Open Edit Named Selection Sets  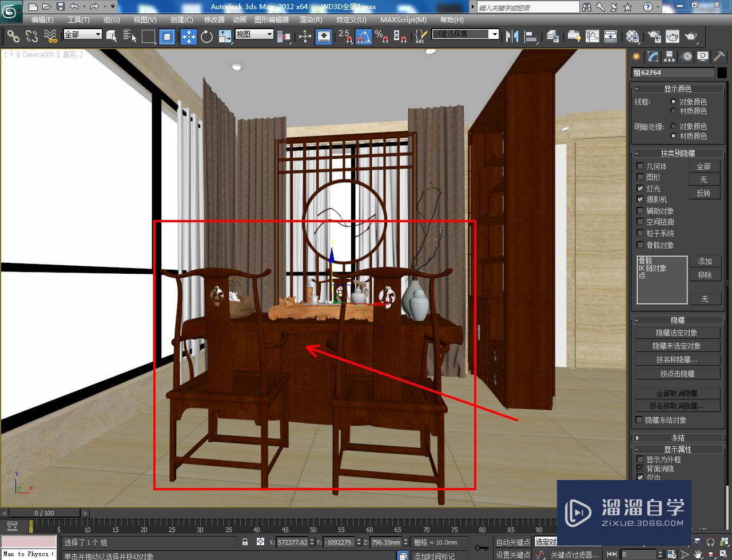421,37
